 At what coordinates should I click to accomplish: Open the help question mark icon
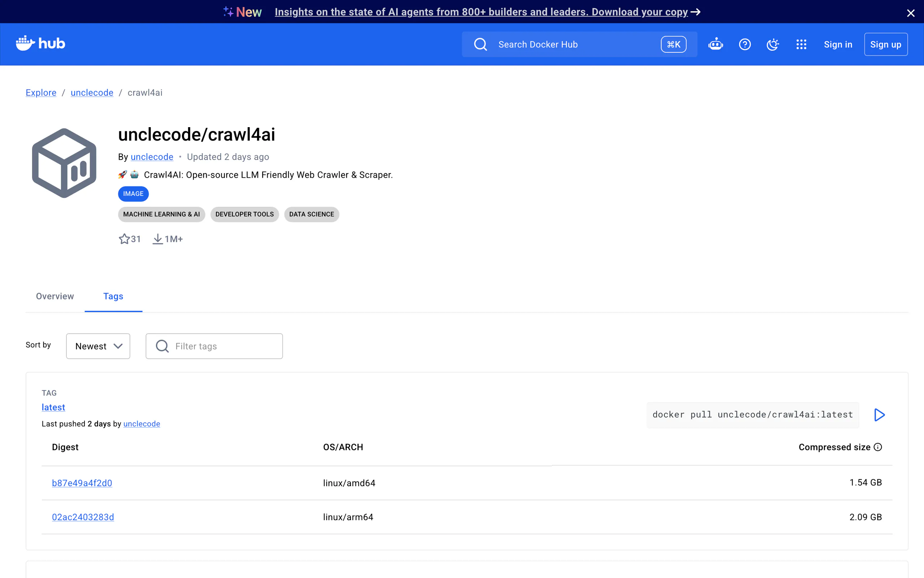[745, 44]
